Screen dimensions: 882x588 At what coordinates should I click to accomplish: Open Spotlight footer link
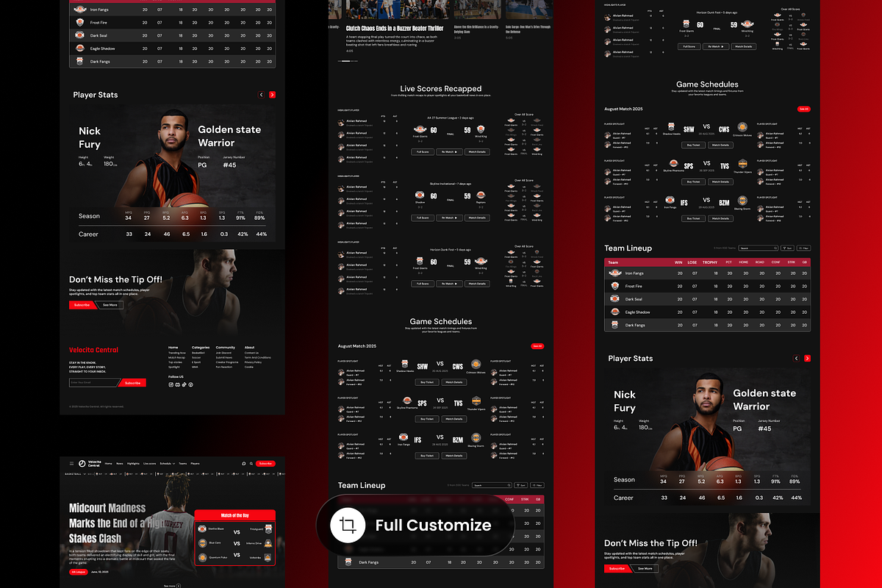click(174, 367)
